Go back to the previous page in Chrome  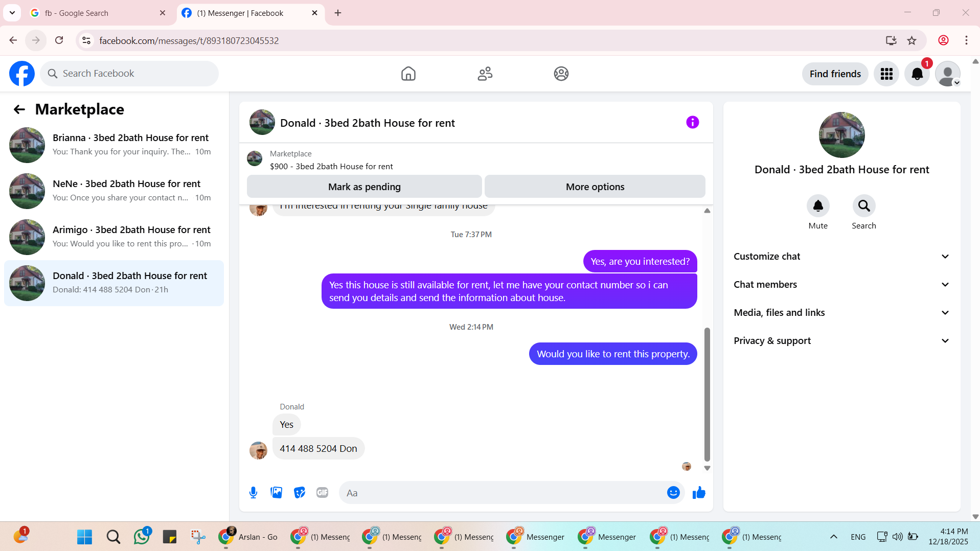point(13,40)
